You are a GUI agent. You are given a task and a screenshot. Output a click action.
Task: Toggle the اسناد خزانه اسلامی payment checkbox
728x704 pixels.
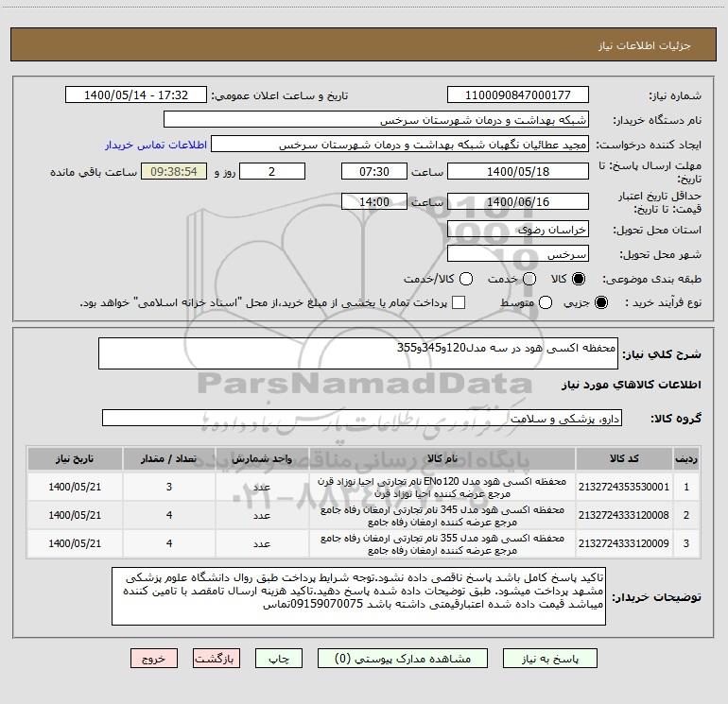click(x=459, y=302)
